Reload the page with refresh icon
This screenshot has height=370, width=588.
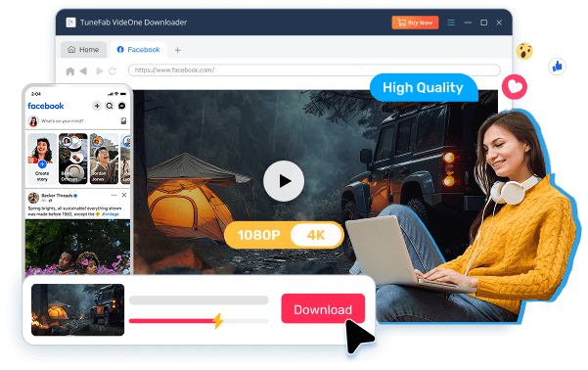113,70
